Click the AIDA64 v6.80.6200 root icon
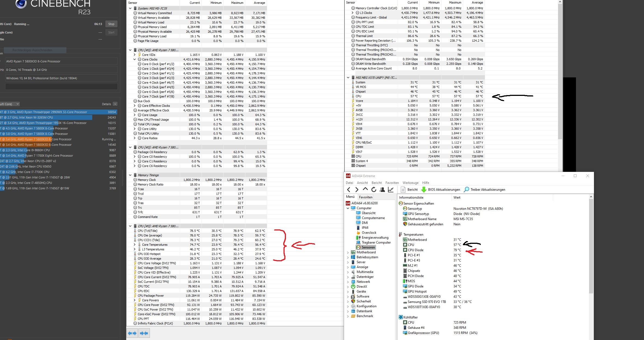Viewport: 644px width, 340px height. (x=348, y=203)
